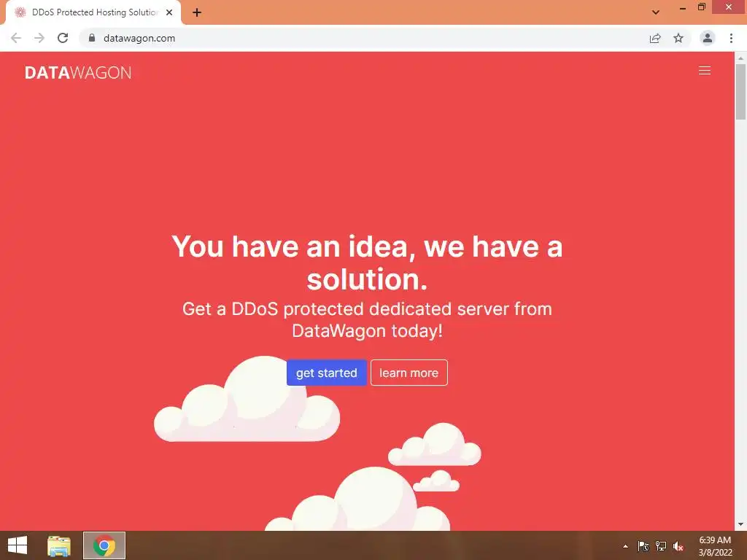Screen dimensions: 747x560
Task: Open a new browser tab
Action: point(197,12)
